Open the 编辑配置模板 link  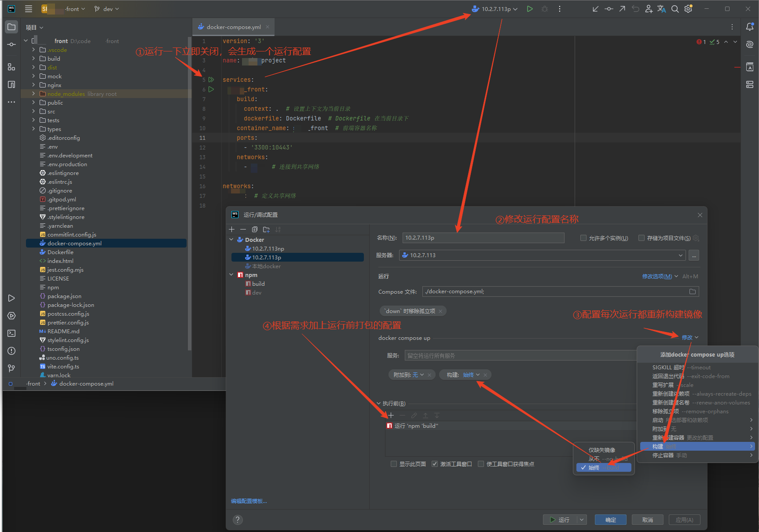pos(249,501)
